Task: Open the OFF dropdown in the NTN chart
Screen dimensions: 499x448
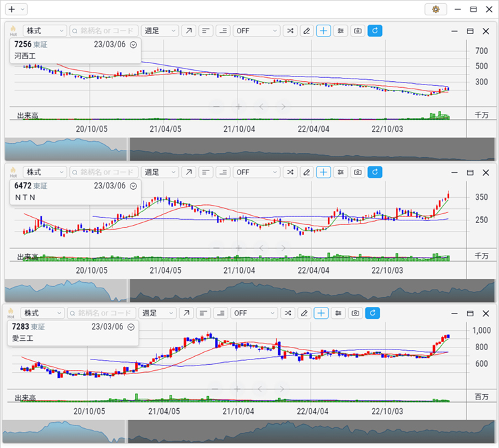Action: 256,172
